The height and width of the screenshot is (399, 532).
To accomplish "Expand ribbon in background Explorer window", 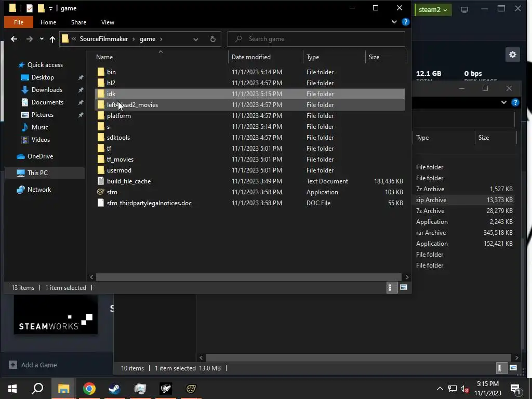I will click(x=504, y=102).
